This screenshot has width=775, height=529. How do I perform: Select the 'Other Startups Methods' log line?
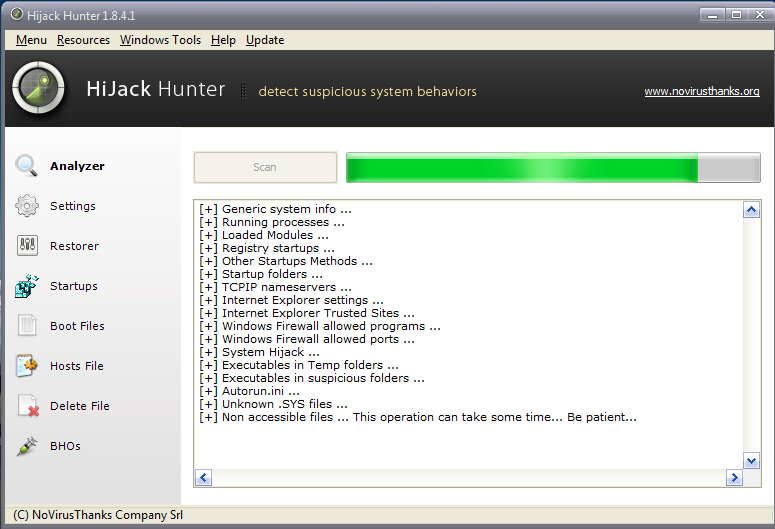[x=286, y=261]
